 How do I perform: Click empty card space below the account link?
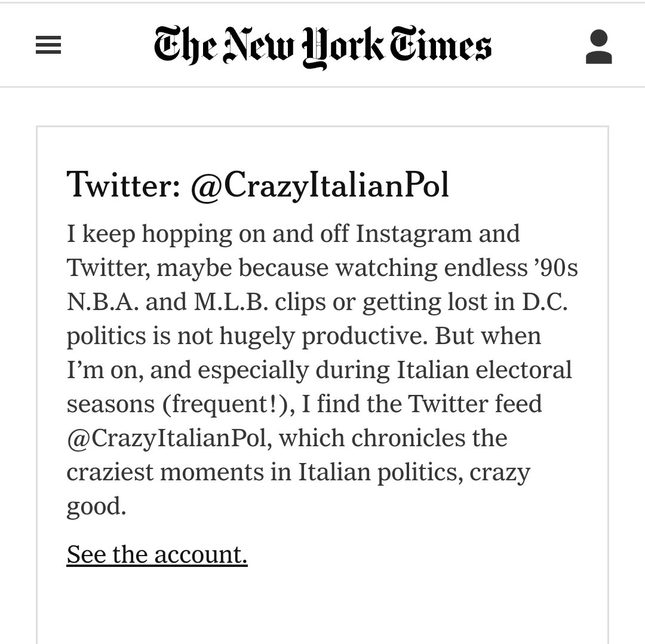point(322,605)
